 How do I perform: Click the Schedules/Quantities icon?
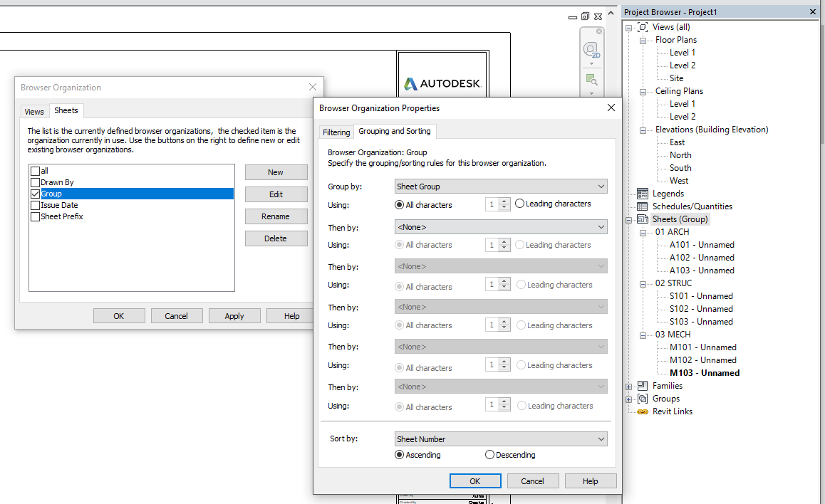643,206
